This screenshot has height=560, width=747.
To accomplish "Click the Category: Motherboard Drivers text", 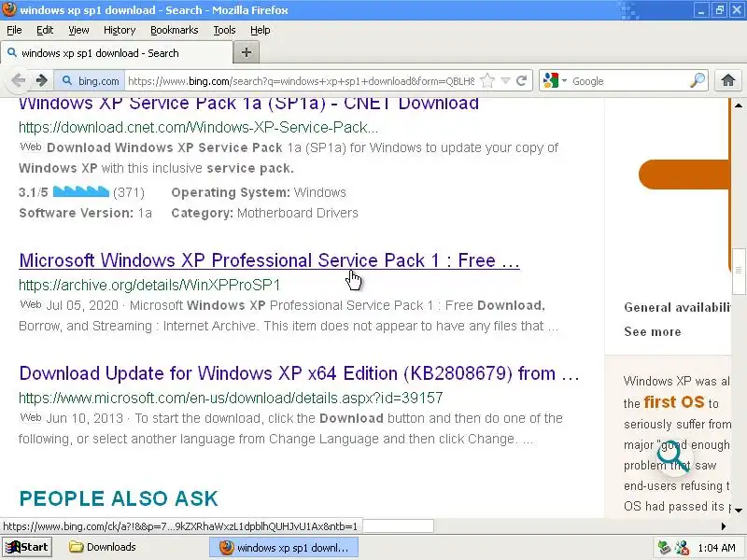I will click(x=264, y=213).
